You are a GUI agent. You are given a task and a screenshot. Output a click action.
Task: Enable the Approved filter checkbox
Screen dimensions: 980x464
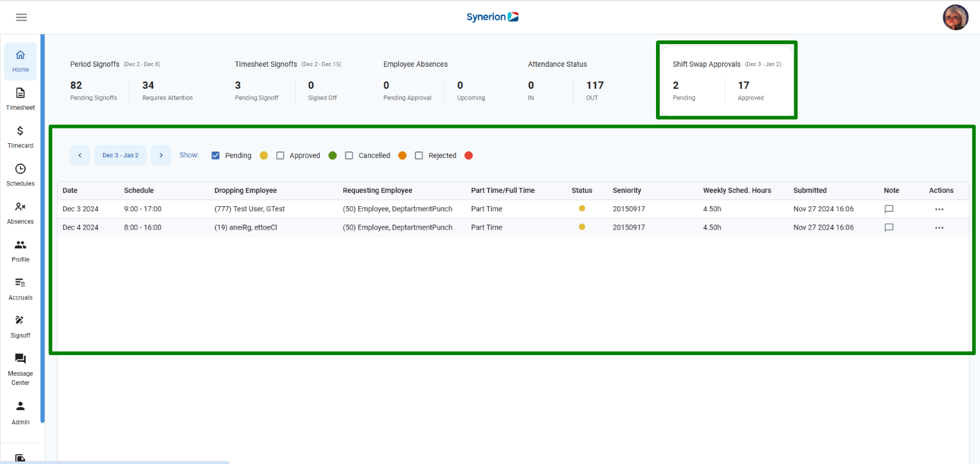point(280,155)
